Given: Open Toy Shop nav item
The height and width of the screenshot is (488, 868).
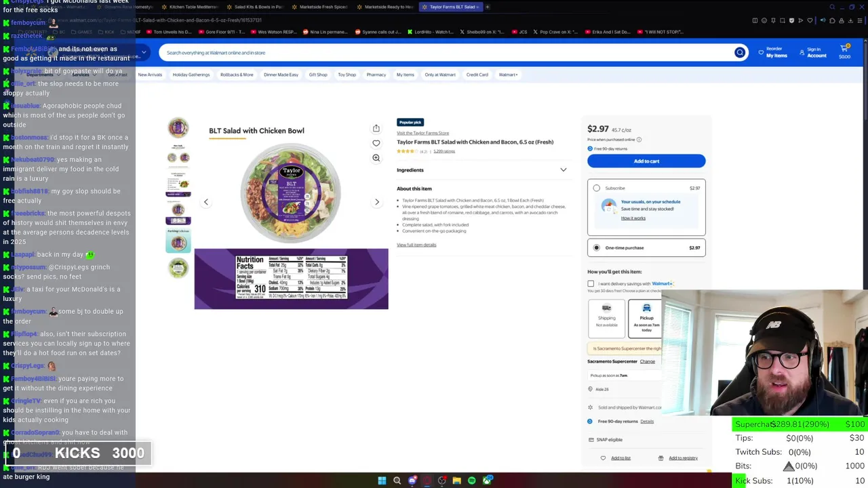Looking at the screenshot, I should tap(347, 75).
